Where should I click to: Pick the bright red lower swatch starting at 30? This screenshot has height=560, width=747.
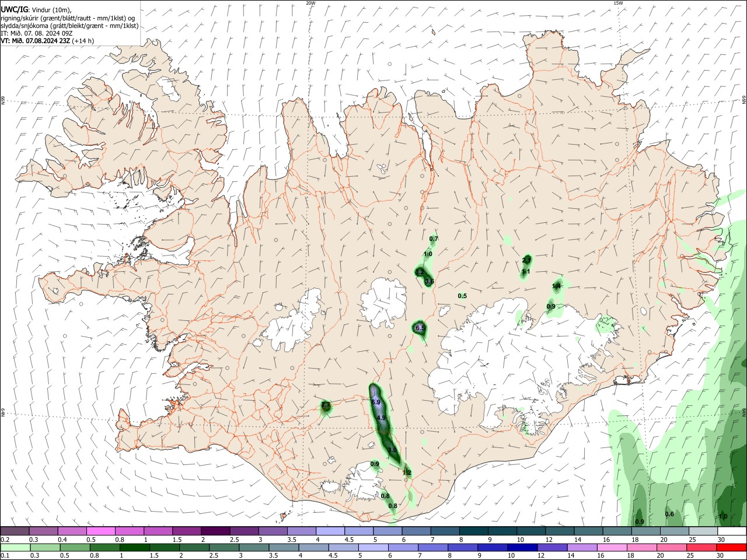(x=731, y=547)
